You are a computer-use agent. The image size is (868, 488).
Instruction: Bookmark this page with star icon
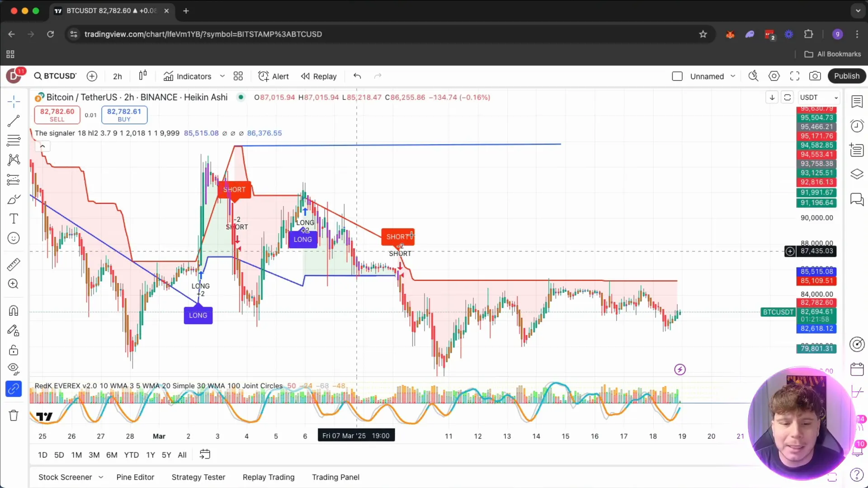coord(703,34)
